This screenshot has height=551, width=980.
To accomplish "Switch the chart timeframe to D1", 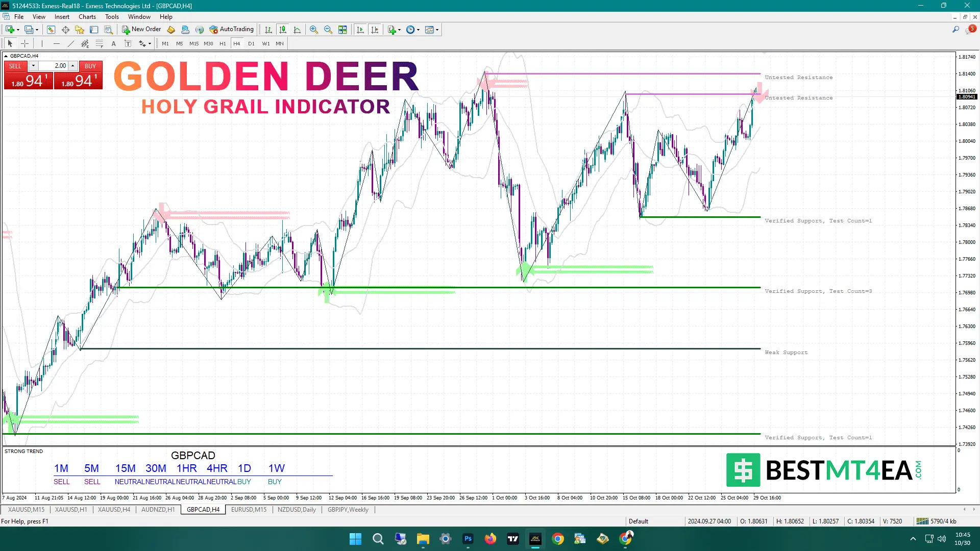I will click(x=251, y=43).
